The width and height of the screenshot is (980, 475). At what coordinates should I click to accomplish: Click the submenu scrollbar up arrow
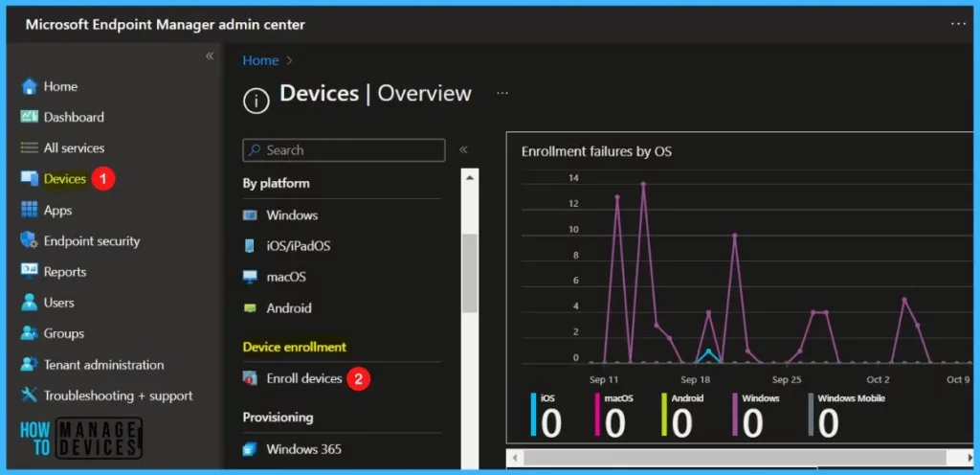click(x=470, y=178)
